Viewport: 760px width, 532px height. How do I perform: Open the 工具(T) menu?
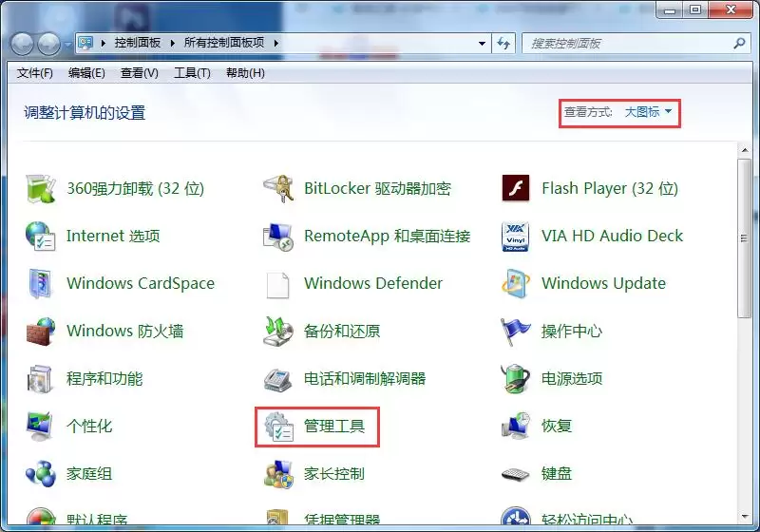[x=192, y=73]
